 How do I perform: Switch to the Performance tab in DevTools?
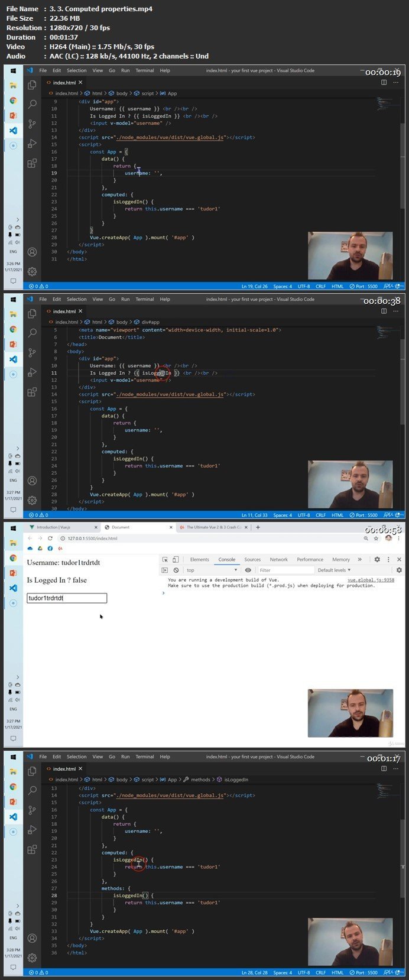[x=310, y=559]
